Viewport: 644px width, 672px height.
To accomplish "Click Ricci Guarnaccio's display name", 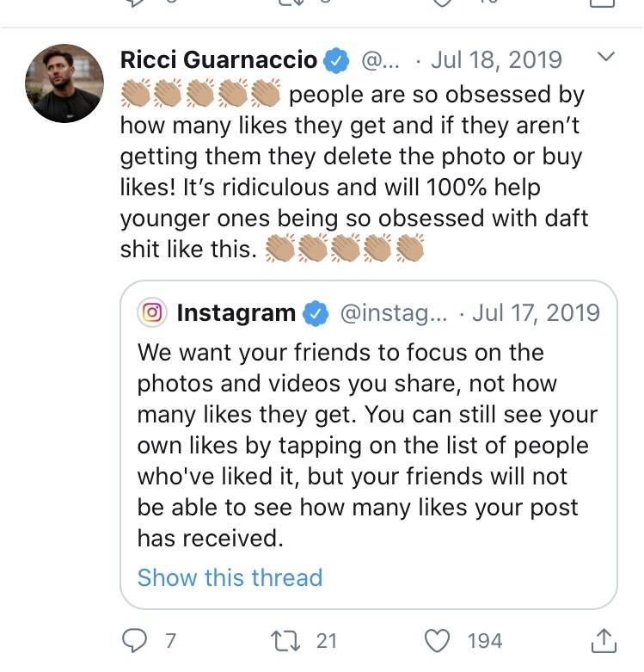I will pyautogui.click(x=218, y=59).
